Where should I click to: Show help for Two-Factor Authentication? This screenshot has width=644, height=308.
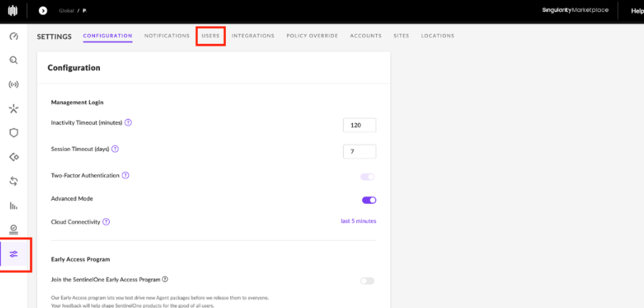[x=125, y=176]
